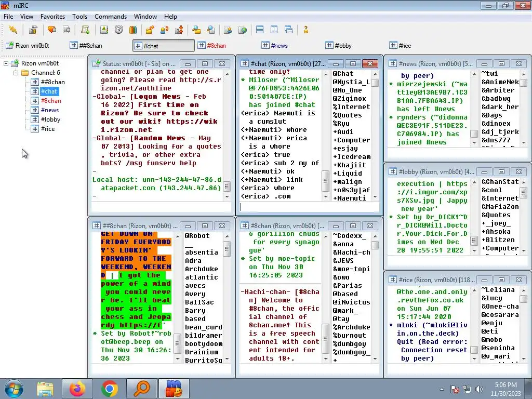Click the ##8chan window input field
The width and height of the screenshot is (532, 399).
161,369
